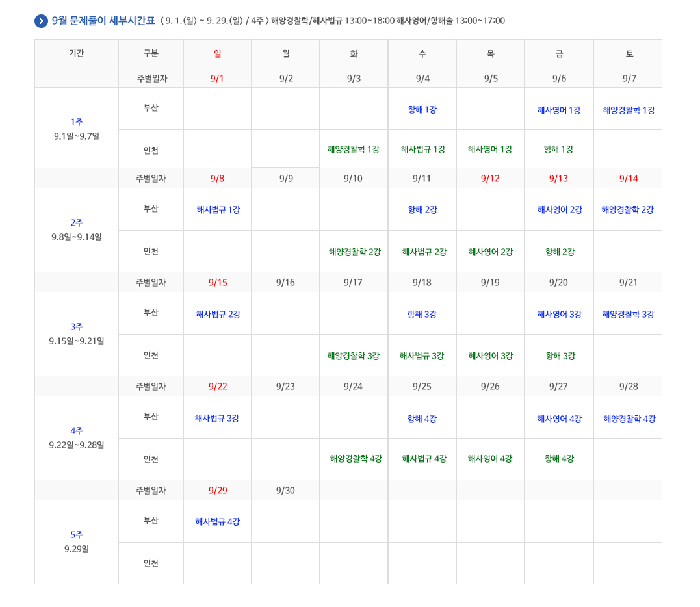Screen dimensions: 700x607
Task: Select the 인천 해사영어 2강 cell
Action: (490, 252)
